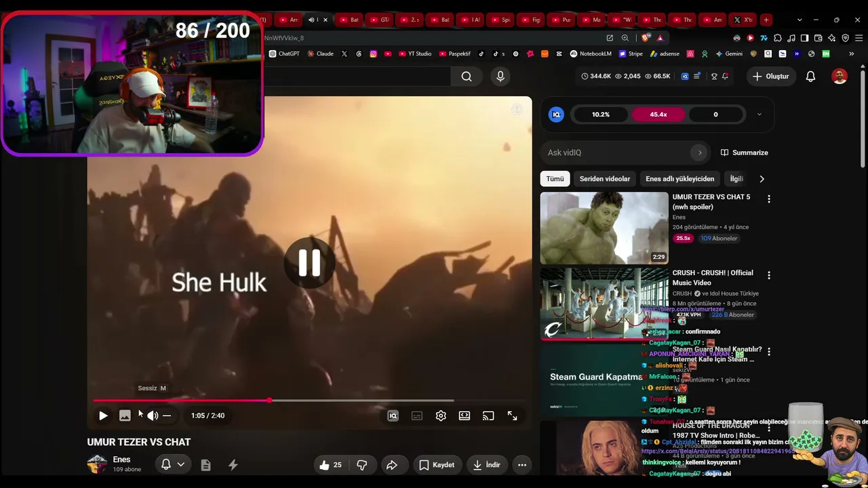This screenshot has height=488, width=868.
Task: Play the video with the play button
Action: [x=103, y=415]
